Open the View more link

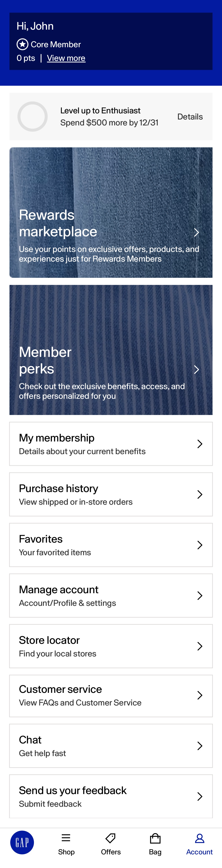66,58
